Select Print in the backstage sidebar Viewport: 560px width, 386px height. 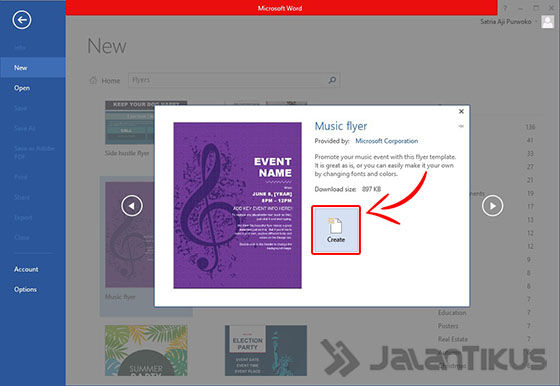click(33, 177)
